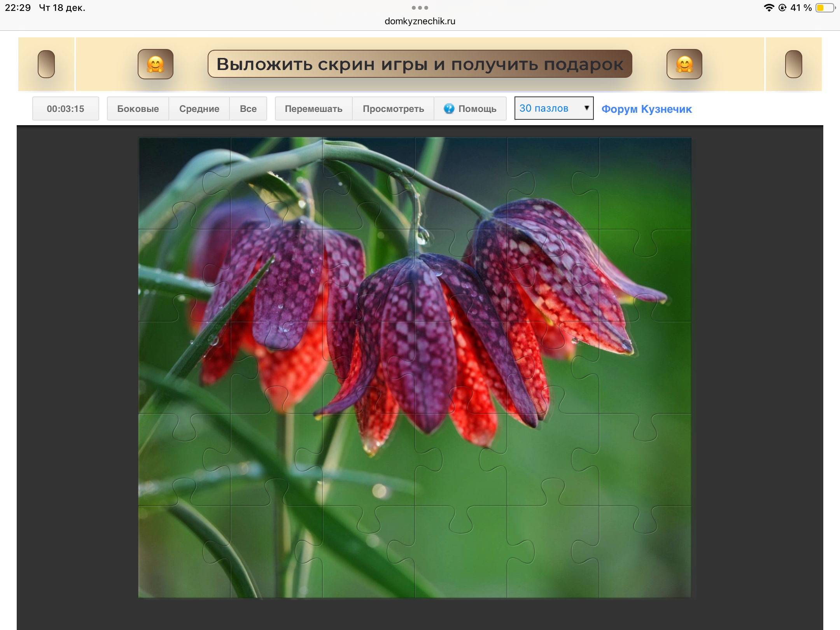Click the blue question mark help icon
Image resolution: width=840 pixels, height=630 pixels.
pos(449,108)
